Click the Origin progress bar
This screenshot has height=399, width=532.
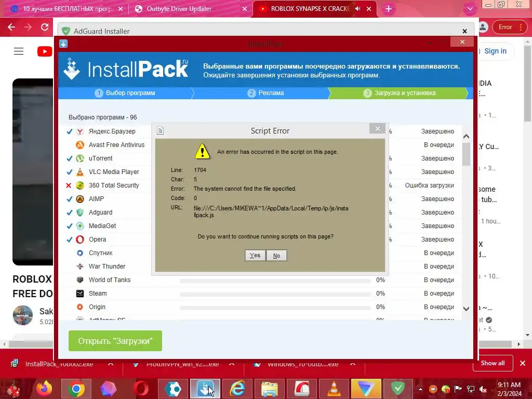275,308
